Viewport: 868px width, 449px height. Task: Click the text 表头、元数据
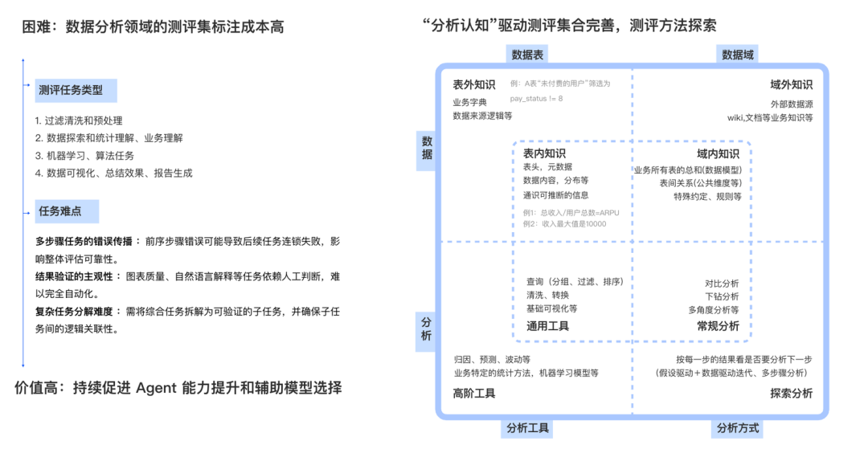(x=548, y=167)
